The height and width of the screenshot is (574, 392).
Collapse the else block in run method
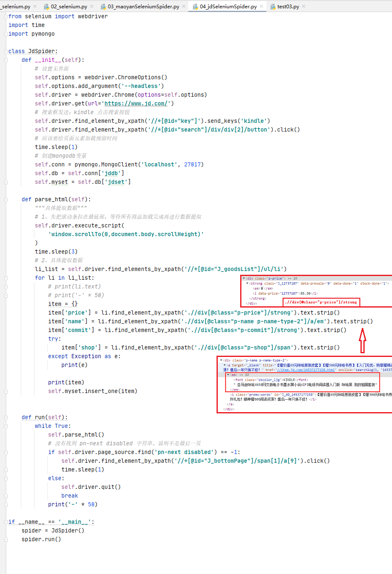pyautogui.click(x=6, y=478)
